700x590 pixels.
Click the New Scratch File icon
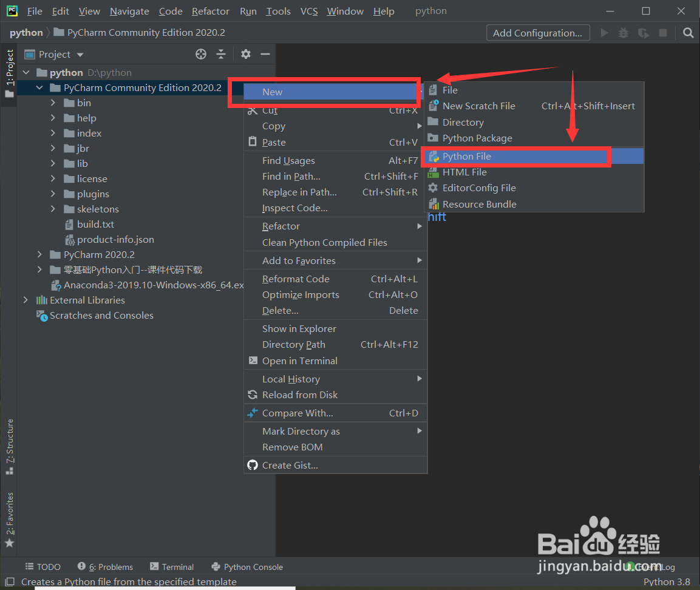coord(433,106)
